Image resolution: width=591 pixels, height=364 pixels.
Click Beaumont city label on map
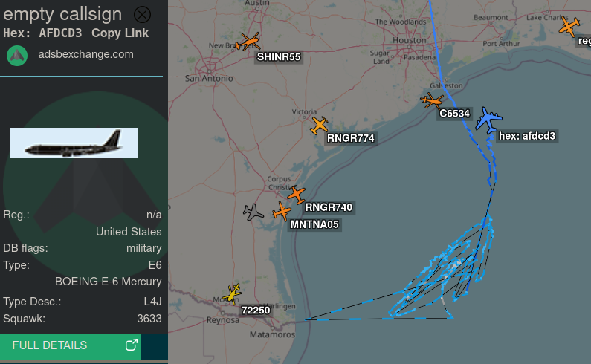click(x=491, y=17)
